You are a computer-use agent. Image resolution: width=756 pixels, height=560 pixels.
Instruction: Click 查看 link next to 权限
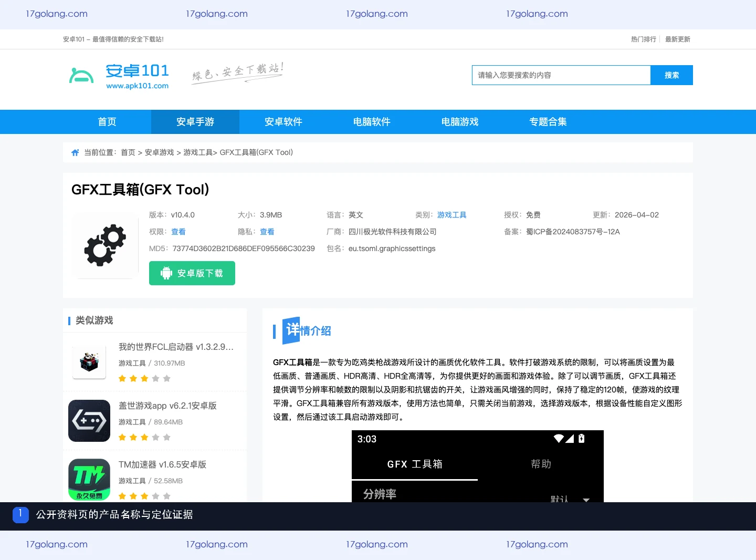(x=178, y=232)
